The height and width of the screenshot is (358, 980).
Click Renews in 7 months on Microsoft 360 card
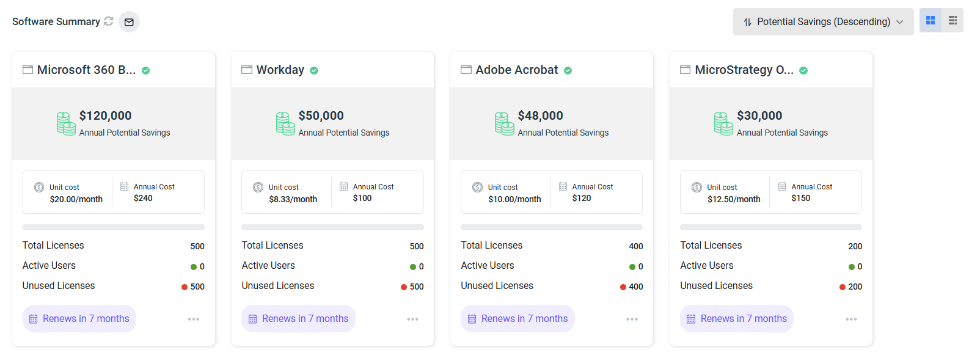79,318
